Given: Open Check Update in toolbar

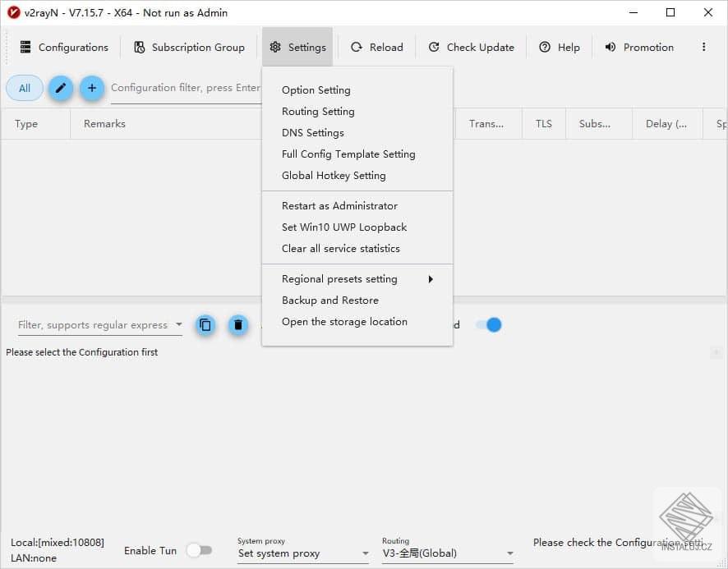Looking at the screenshot, I should coord(472,47).
